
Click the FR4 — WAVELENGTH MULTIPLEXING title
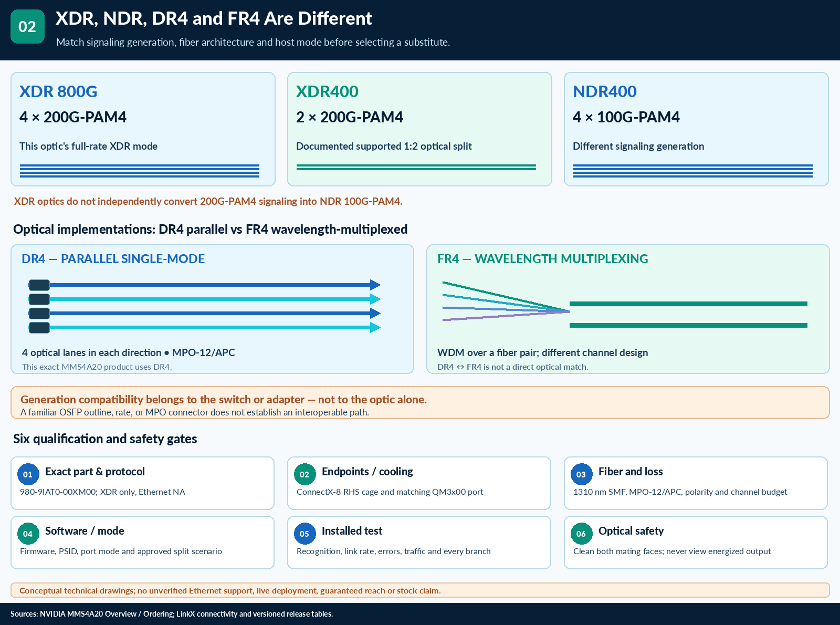543,259
